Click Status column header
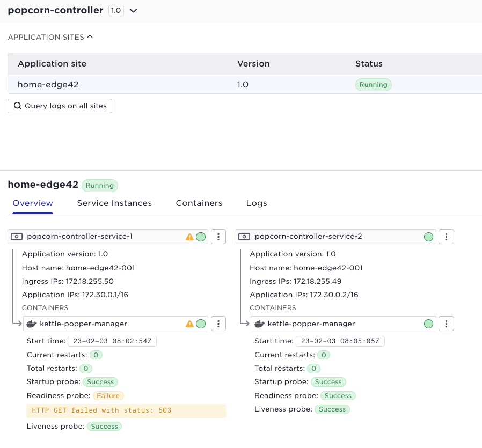This screenshot has height=448, width=482. tap(369, 64)
